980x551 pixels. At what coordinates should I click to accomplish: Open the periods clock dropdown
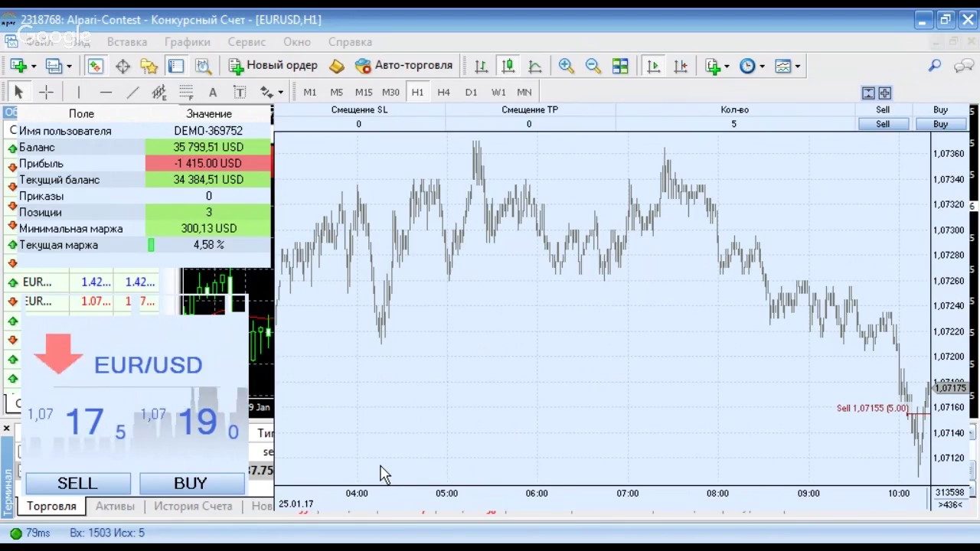[762, 66]
